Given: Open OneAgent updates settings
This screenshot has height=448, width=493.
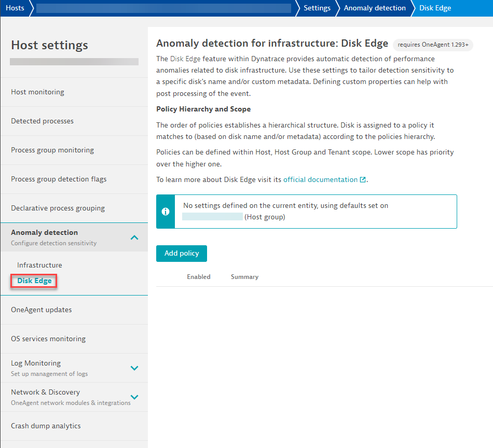Looking at the screenshot, I should click(x=42, y=310).
